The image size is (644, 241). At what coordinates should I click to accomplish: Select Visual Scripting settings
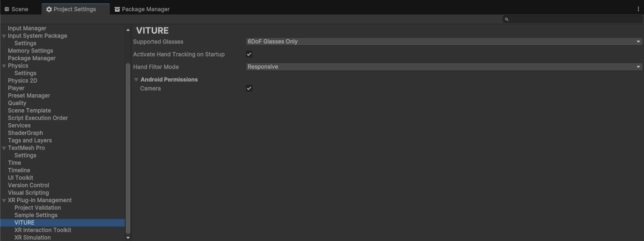pyautogui.click(x=29, y=193)
